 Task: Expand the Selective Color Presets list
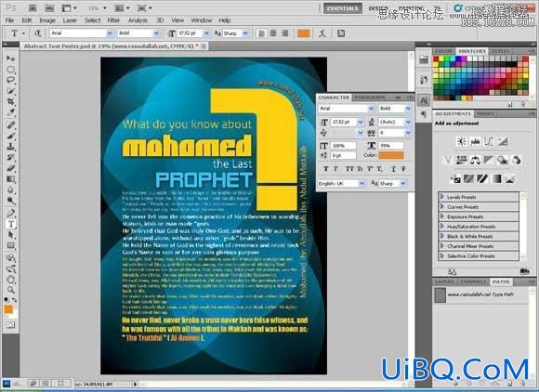pos(442,256)
